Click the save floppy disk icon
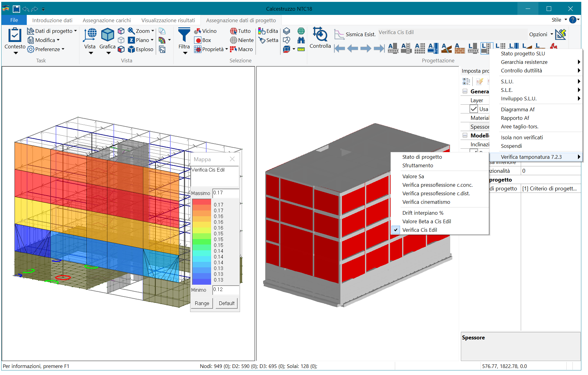Viewport: 588px width, 375px height. click(x=16, y=9)
